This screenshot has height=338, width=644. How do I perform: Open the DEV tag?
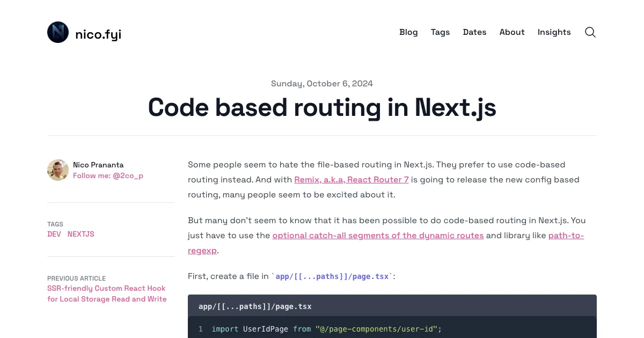click(54, 234)
